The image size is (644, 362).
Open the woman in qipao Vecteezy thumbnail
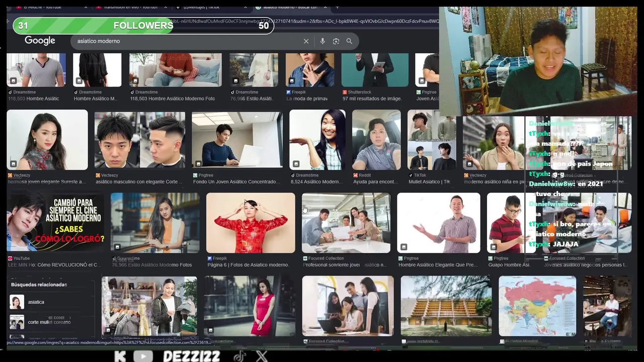47,140
